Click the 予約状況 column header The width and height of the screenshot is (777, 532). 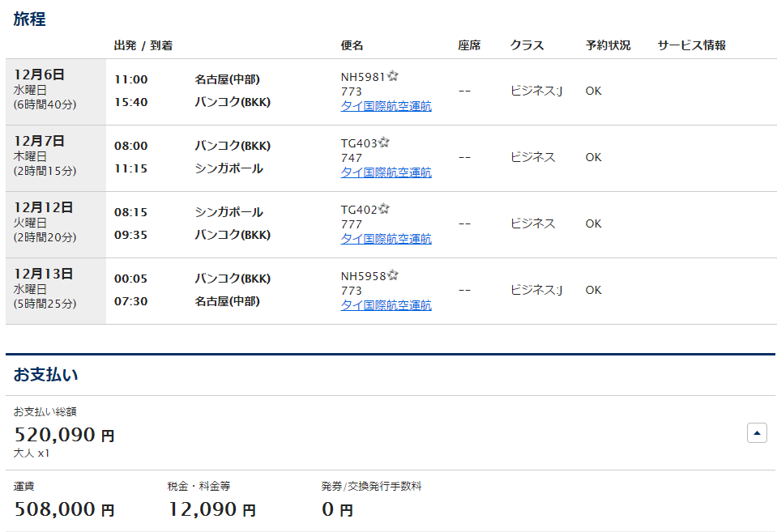coord(608,45)
